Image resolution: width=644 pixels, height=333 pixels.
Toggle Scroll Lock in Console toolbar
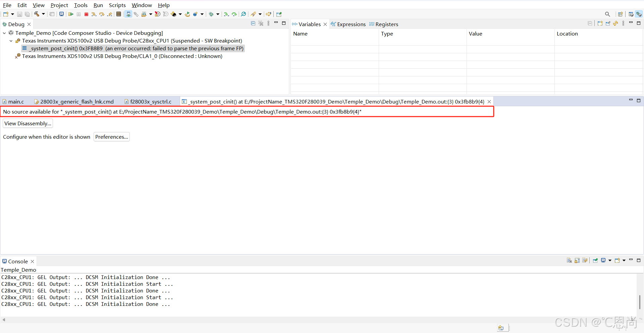click(577, 260)
